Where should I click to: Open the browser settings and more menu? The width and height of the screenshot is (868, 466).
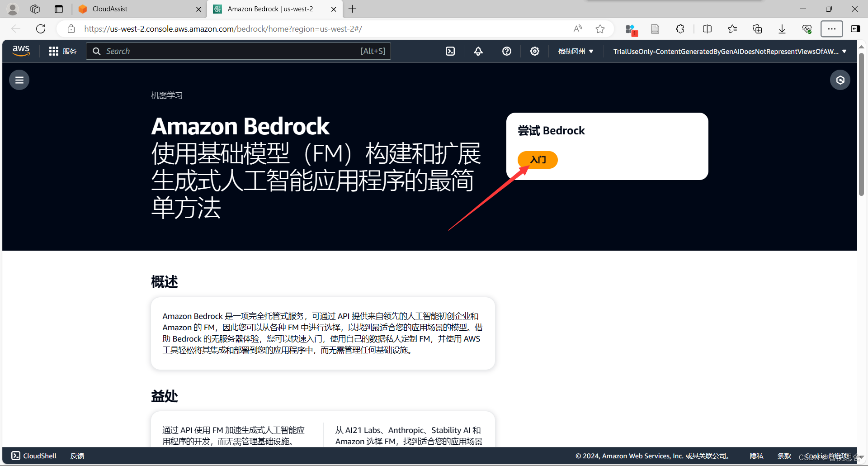click(832, 29)
